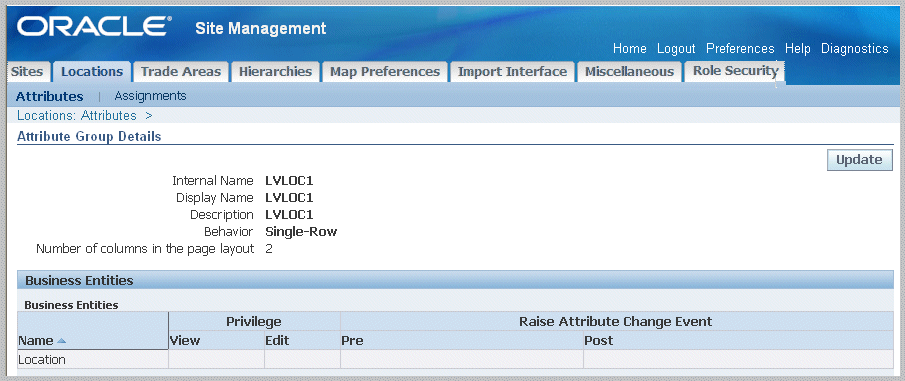The image size is (905, 381).
Task: Click the Display Name value LVLOC1
Action: [x=289, y=197]
